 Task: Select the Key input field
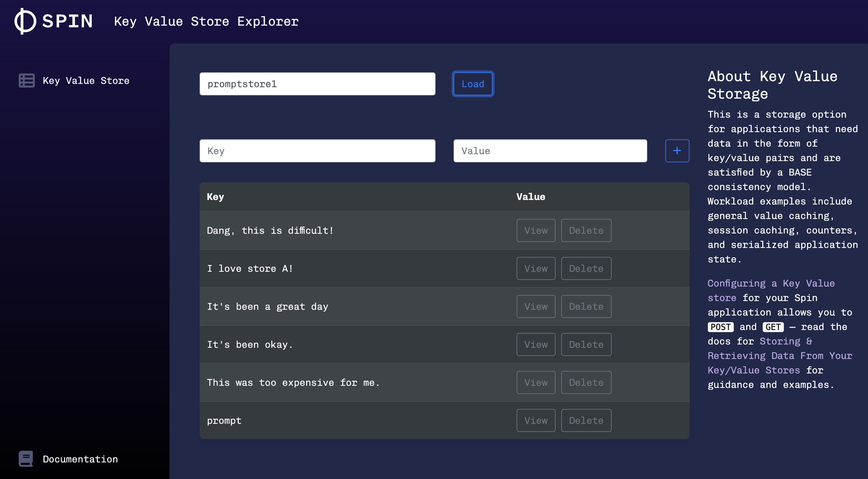(x=317, y=151)
